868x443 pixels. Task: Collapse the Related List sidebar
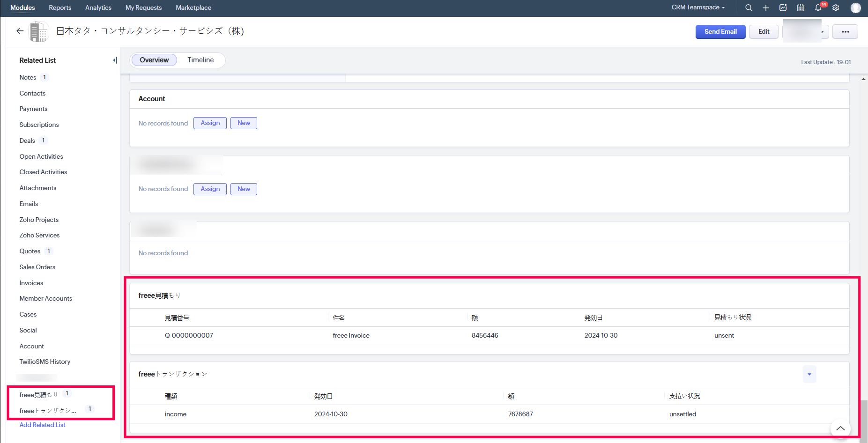click(x=115, y=60)
